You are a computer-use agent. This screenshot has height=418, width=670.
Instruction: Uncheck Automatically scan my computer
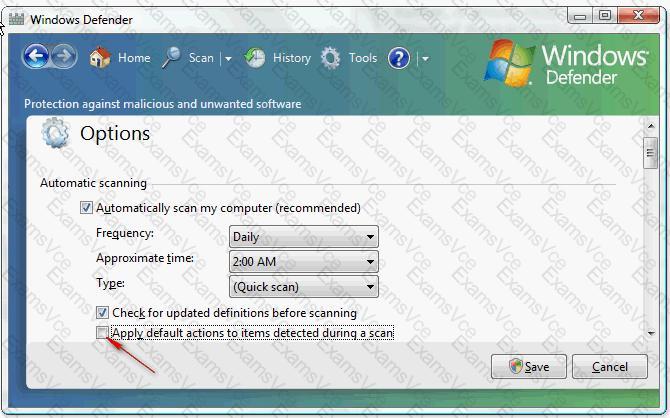pos(86,208)
